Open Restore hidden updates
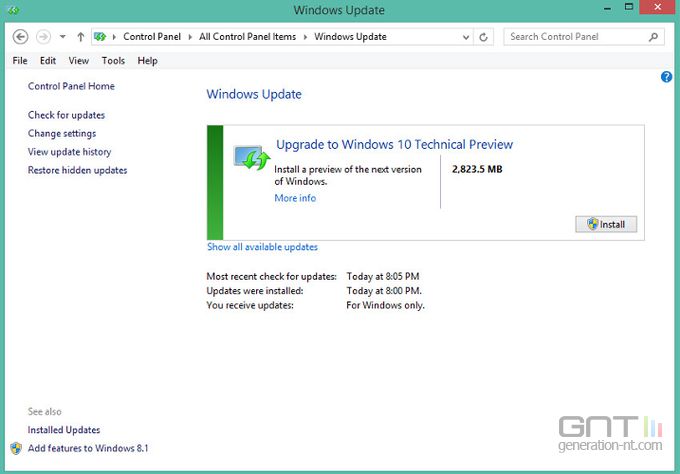 [77, 170]
